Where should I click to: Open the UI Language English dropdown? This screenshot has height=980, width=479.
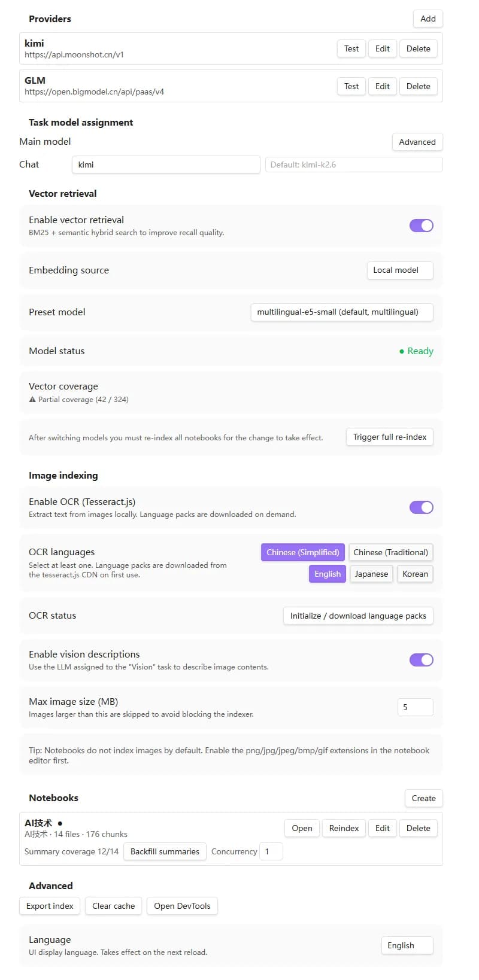(407, 945)
